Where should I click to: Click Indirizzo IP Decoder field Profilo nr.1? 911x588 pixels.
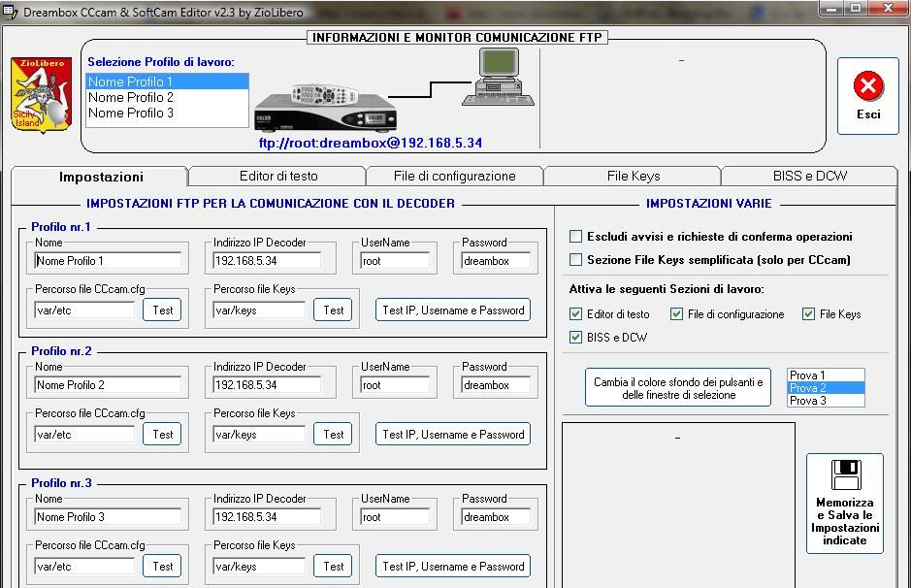(x=267, y=261)
